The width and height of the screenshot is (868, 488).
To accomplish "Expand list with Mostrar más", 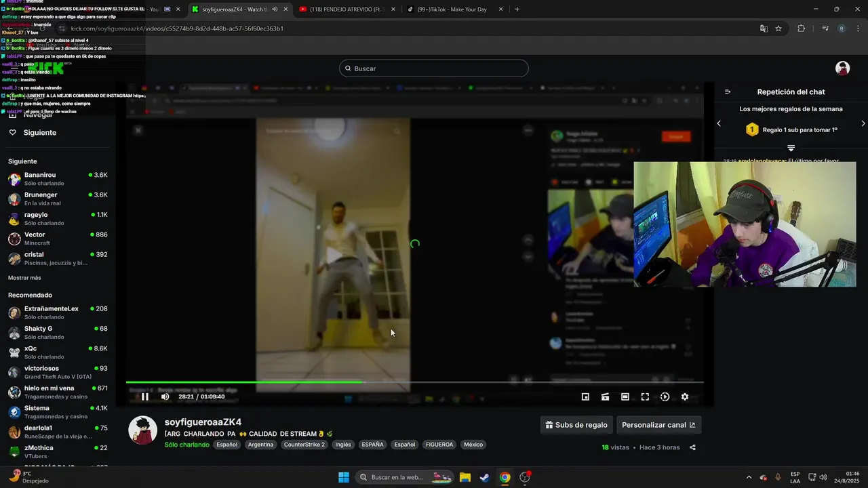I will click(24, 278).
